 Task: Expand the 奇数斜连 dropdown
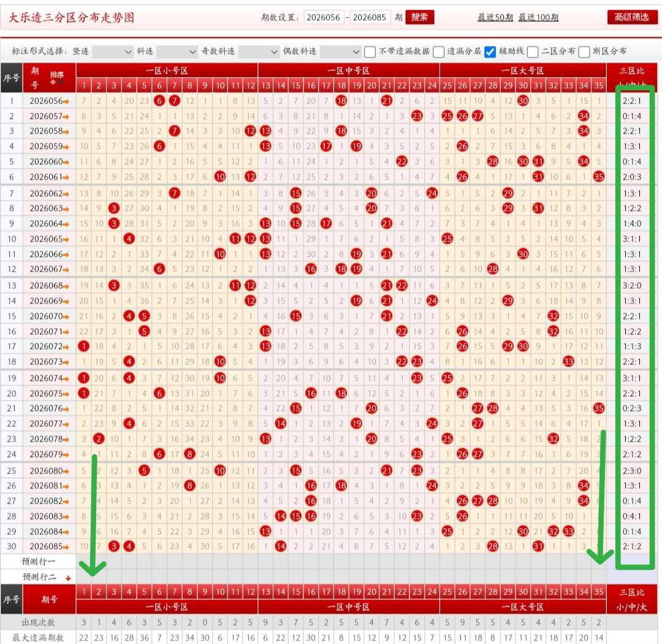(x=259, y=52)
